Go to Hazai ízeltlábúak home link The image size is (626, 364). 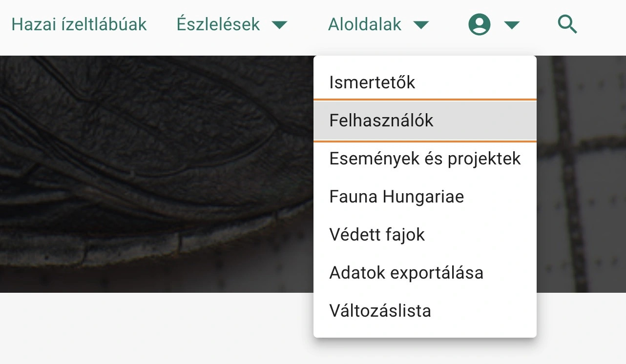click(79, 24)
